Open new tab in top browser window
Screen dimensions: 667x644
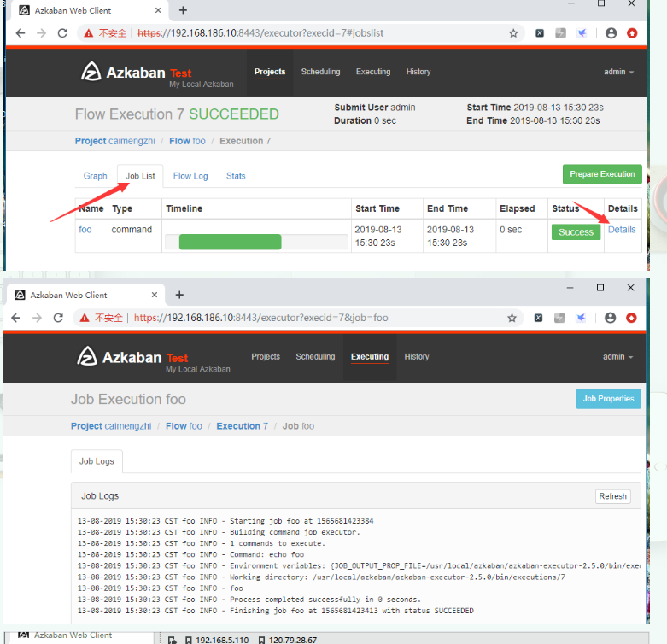[x=183, y=10]
